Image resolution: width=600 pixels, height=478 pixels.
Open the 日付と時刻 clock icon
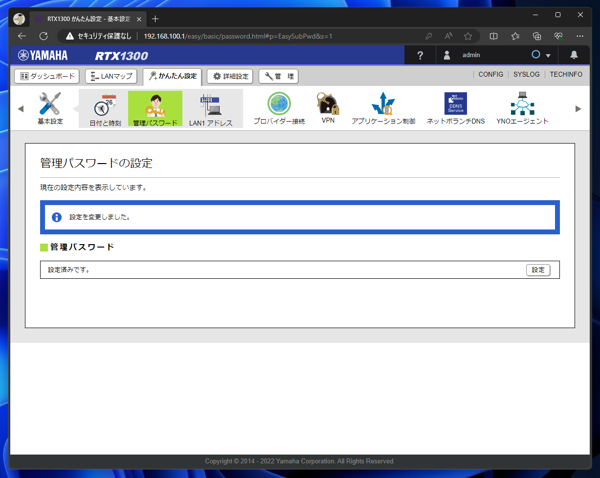[105, 109]
